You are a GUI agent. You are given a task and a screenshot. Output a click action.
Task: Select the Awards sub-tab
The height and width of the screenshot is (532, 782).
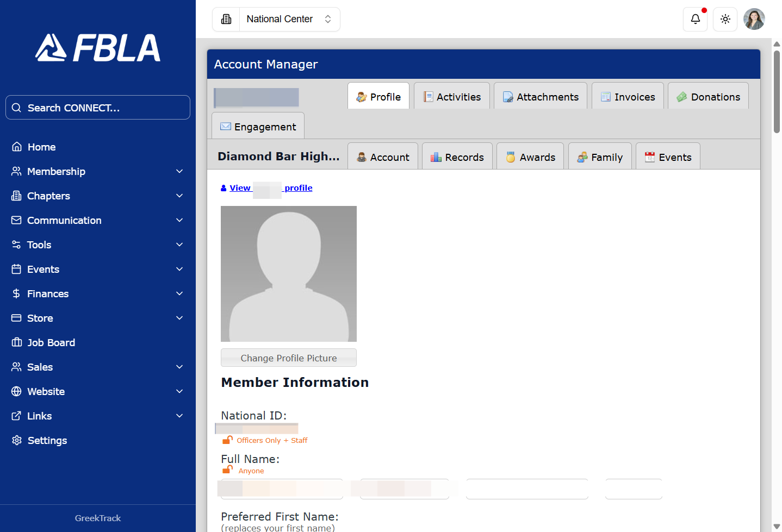(530, 157)
